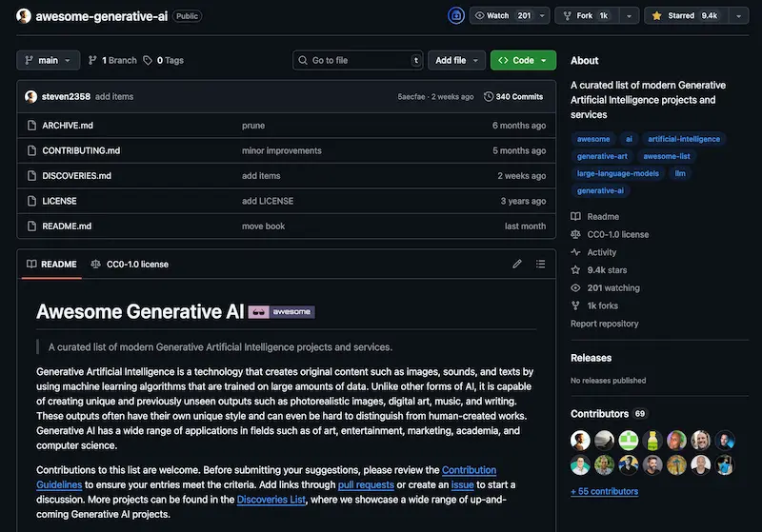Open CC0-1.0 license link in About sidebar
Image resolution: width=762 pixels, height=532 pixels.
click(x=610, y=234)
